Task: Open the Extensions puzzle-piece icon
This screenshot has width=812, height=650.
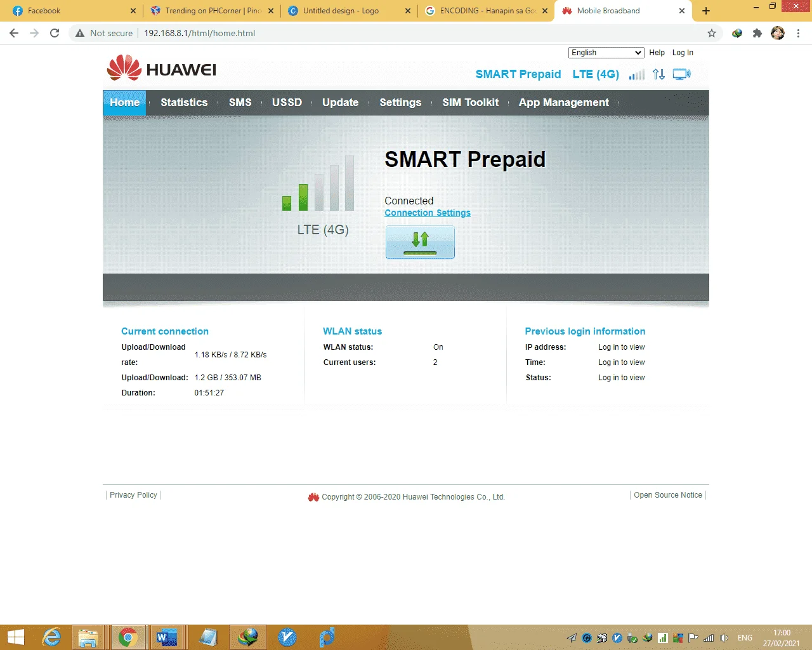Action: tap(757, 33)
